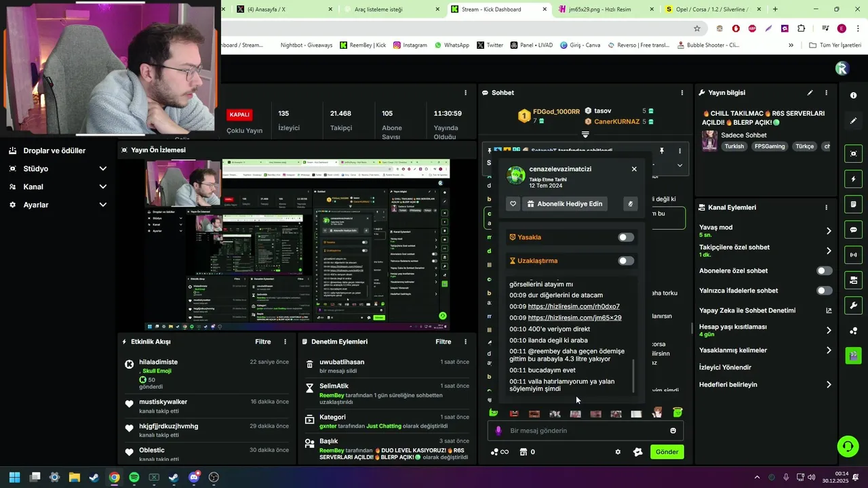The image size is (868, 488).
Task: Click the user avatar at dashboard top right
Action: 842,68
